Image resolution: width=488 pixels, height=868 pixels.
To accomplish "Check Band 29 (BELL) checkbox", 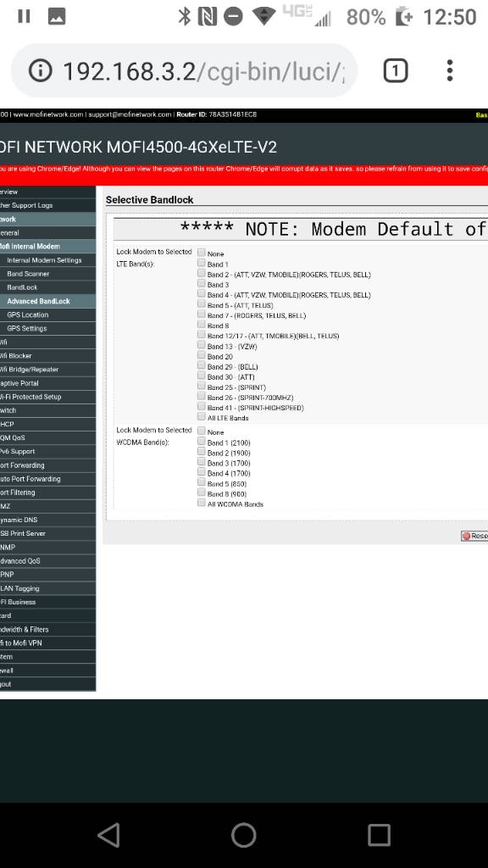I will tap(202, 365).
